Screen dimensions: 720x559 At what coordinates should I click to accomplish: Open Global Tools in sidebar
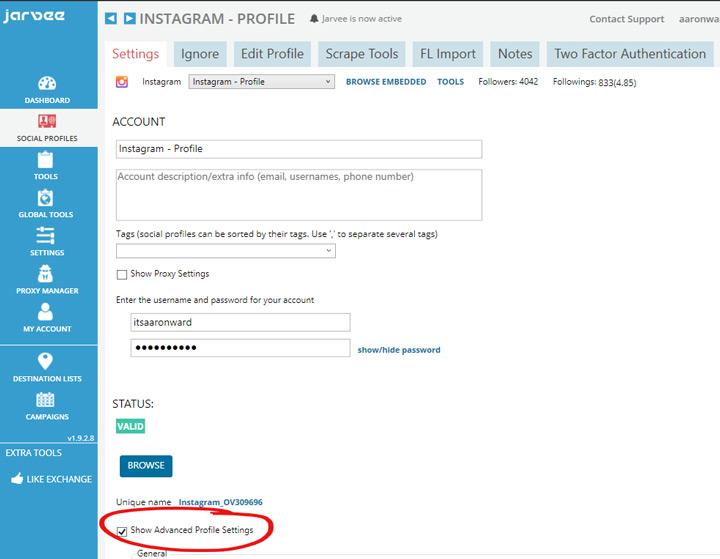[46, 204]
